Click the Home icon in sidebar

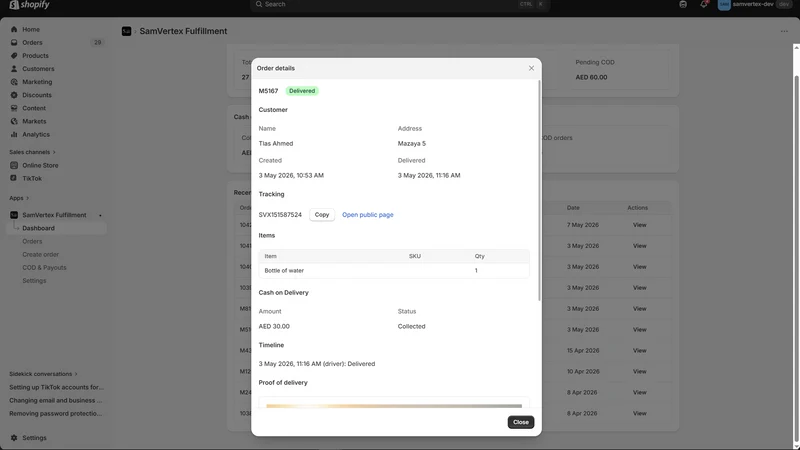pos(14,30)
